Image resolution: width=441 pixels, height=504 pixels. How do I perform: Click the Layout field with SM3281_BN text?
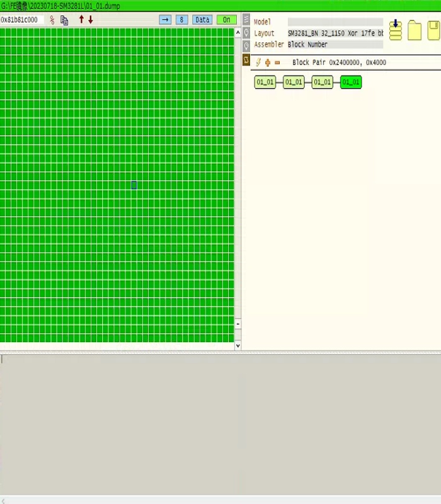coord(335,33)
